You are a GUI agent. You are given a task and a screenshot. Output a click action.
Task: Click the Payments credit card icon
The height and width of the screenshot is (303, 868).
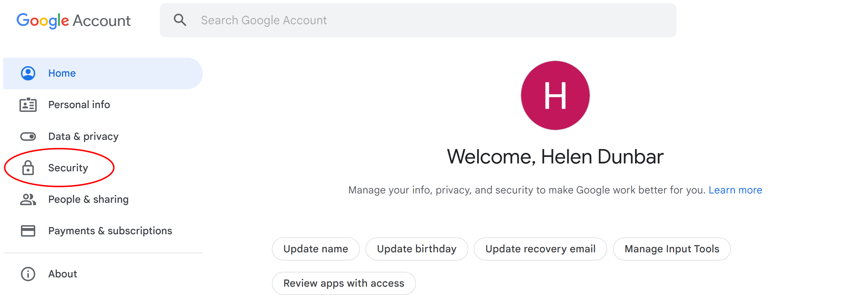[x=28, y=231]
